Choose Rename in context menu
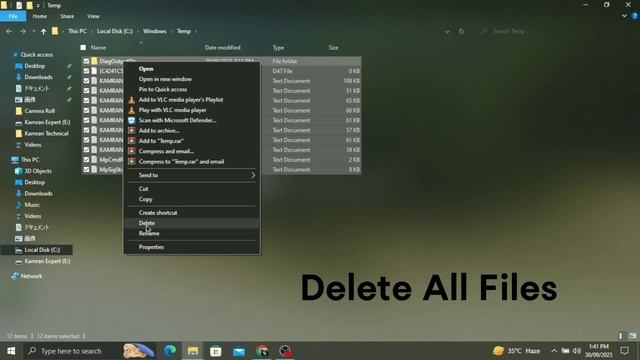The width and height of the screenshot is (640, 360). (x=149, y=233)
